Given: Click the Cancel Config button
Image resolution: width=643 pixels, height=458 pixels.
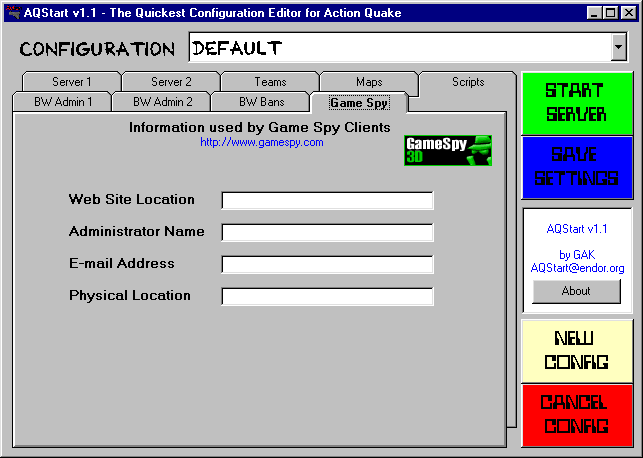Looking at the screenshot, I should 577,415.
